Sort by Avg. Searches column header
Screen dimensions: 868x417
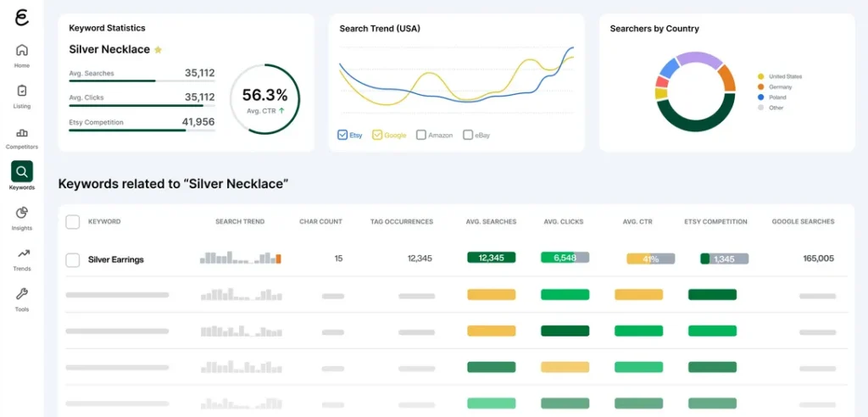491,222
